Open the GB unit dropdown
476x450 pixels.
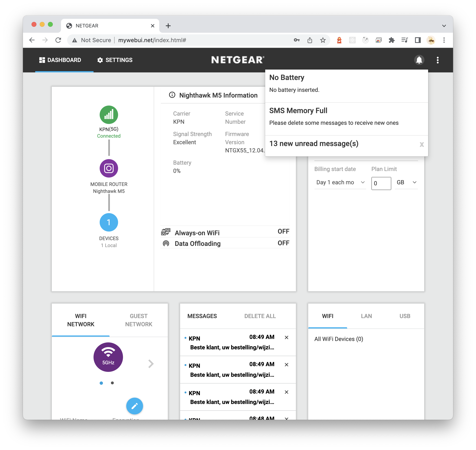coord(406,182)
